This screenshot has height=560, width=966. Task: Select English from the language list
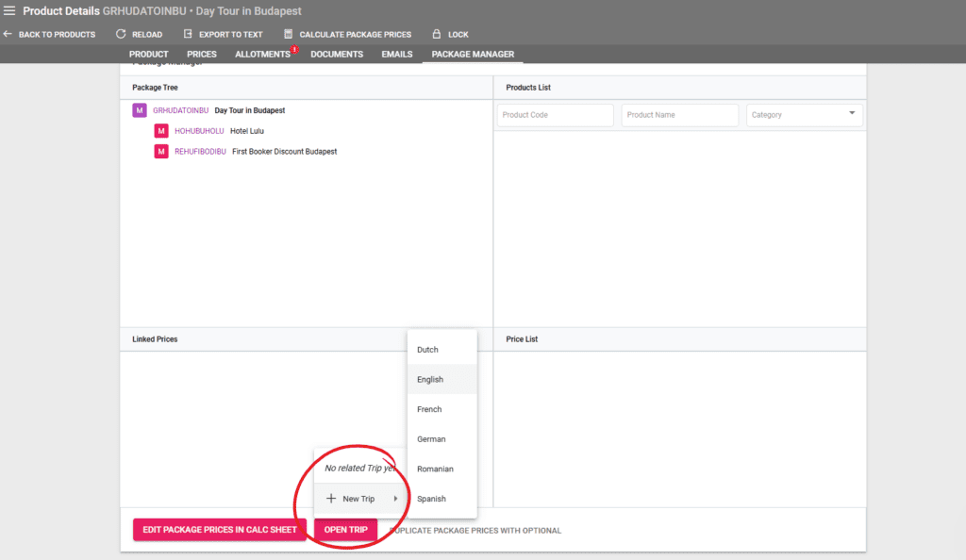pyautogui.click(x=428, y=379)
